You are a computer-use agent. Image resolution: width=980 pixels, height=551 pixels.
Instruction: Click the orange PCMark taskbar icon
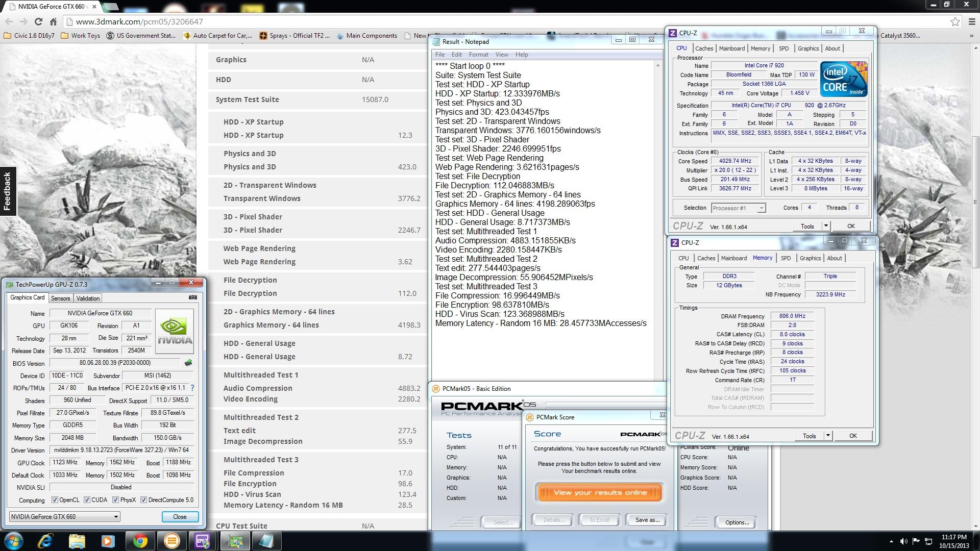(x=171, y=541)
